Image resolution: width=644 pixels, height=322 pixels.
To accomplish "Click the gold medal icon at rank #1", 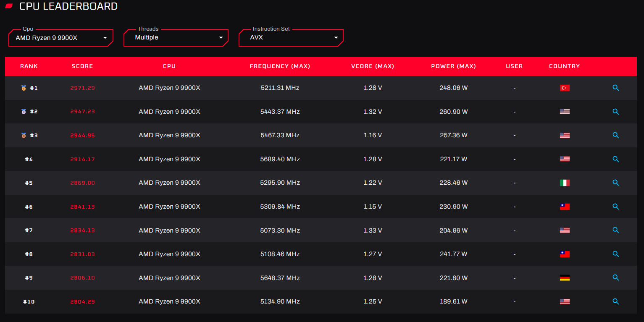I will (24, 88).
